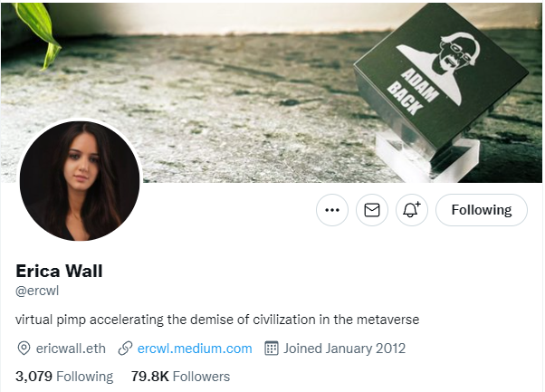Viewport: 545px width, 392px height.
Task: Open the circular profile picture
Action: pos(80,181)
